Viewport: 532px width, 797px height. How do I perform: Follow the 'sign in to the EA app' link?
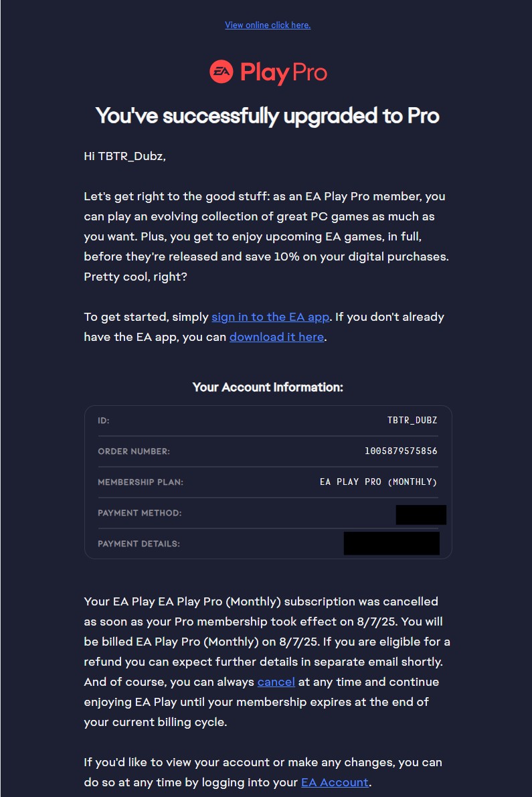[x=270, y=317]
